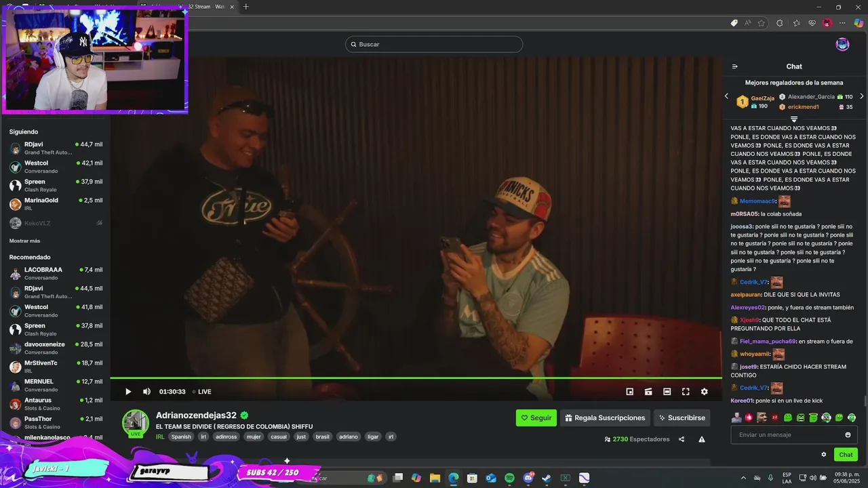Collapse the chat panel

pyautogui.click(x=734, y=66)
